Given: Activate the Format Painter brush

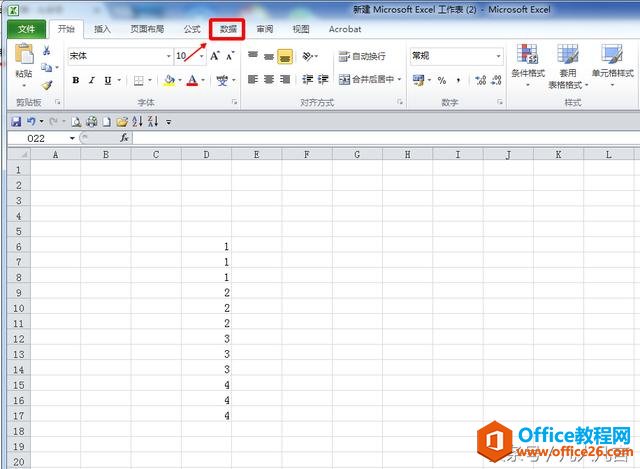Looking at the screenshot, I should 47,85.
